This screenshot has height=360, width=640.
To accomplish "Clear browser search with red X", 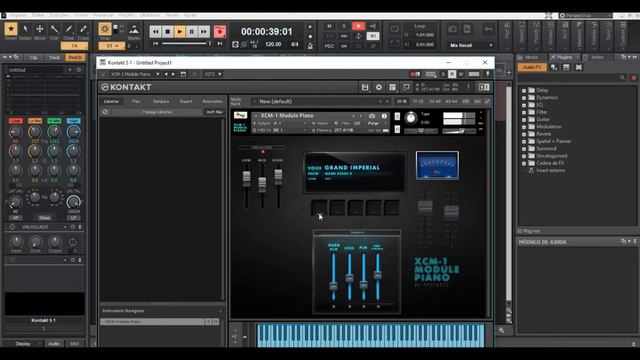I will 633,78.
